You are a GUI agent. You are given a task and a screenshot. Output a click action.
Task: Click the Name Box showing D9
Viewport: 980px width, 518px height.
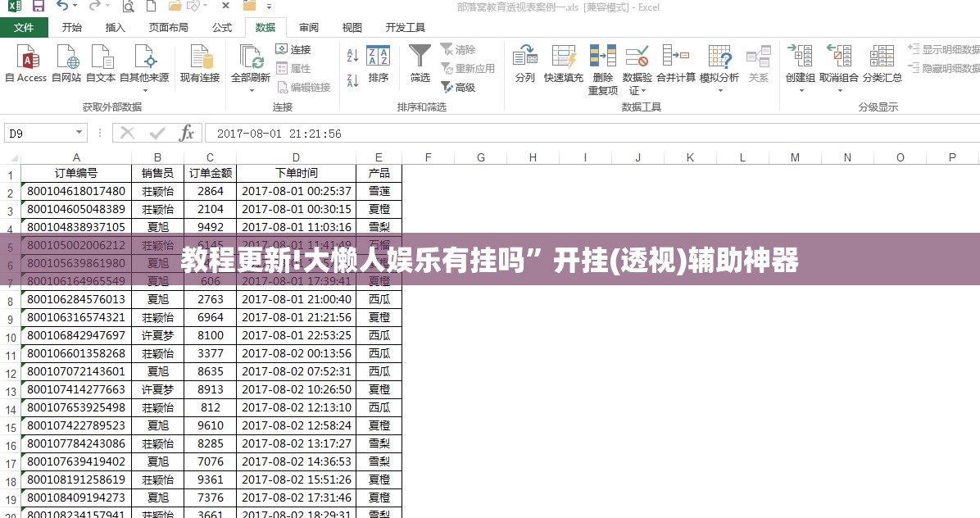(x=39, y=133)
